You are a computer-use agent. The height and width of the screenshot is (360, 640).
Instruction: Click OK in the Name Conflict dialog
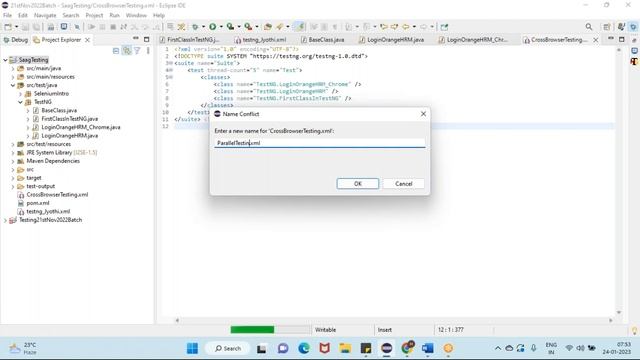[x=358, y=184]
